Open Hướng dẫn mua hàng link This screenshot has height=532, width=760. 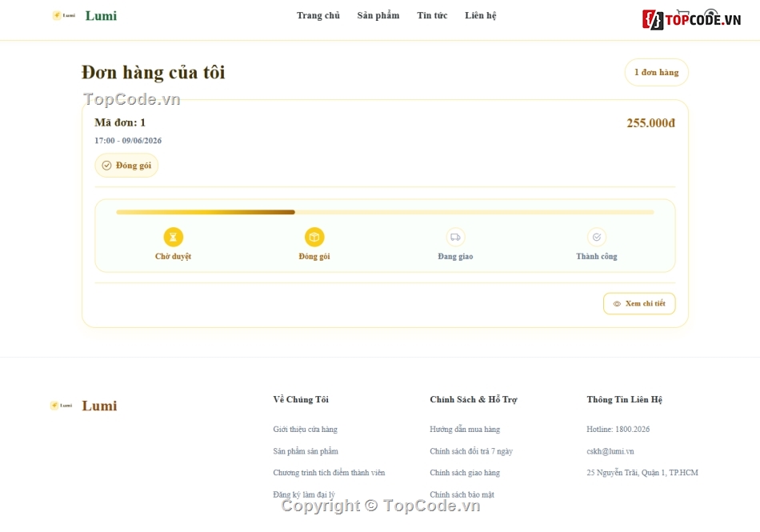(464, 430)
